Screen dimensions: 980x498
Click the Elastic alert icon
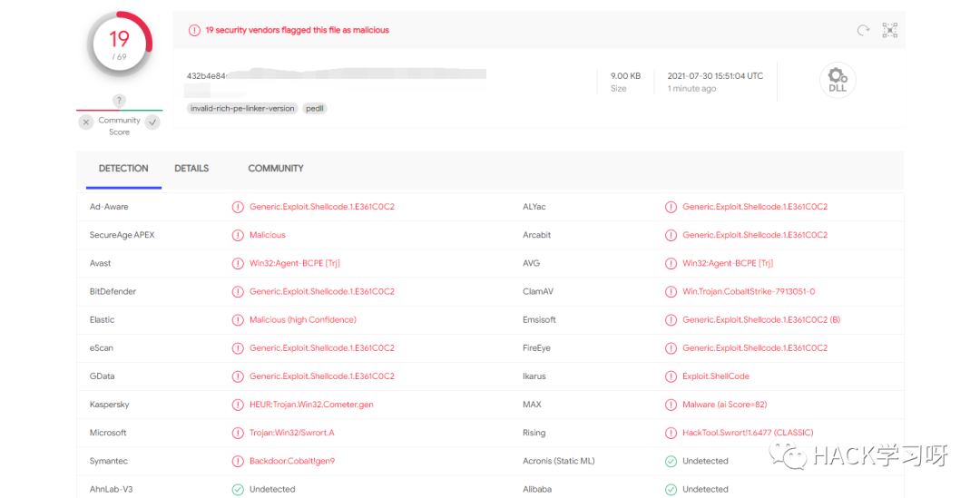click(238, 320)
